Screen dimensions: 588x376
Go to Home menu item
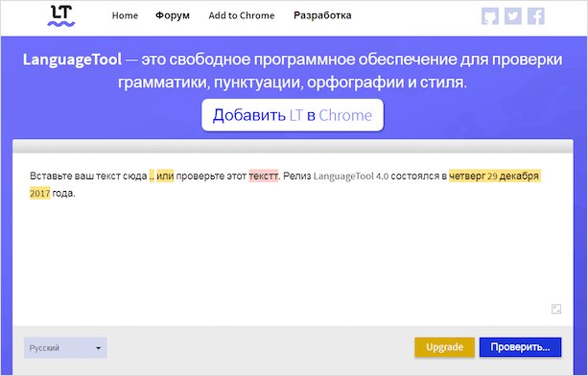point(125,15)
